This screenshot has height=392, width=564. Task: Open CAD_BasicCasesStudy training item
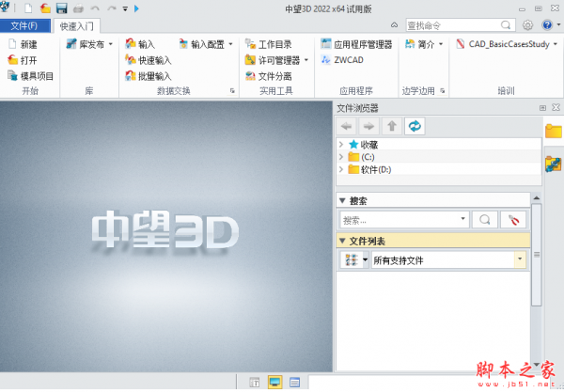point(503,44)
